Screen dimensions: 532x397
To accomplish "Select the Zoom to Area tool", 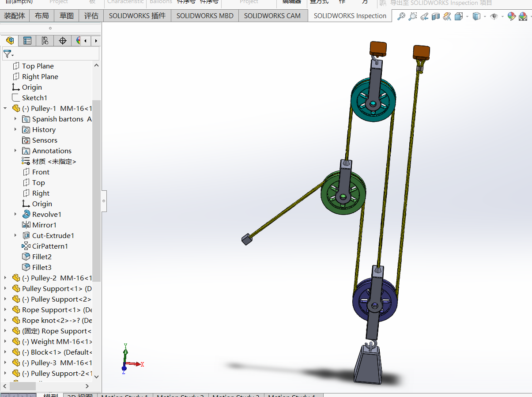I will pyautogui.click(x=412, y=16).
